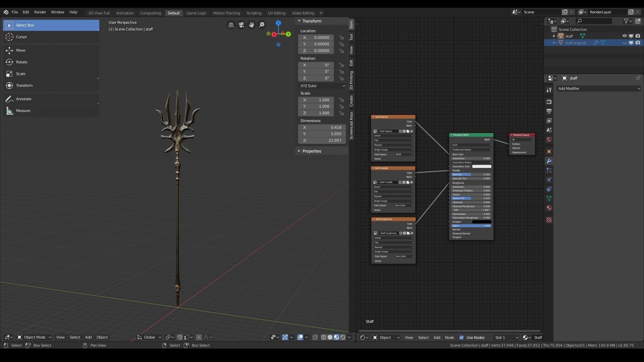Open the Render properties tab
This screenshot has width=644, height=362.
549,102
